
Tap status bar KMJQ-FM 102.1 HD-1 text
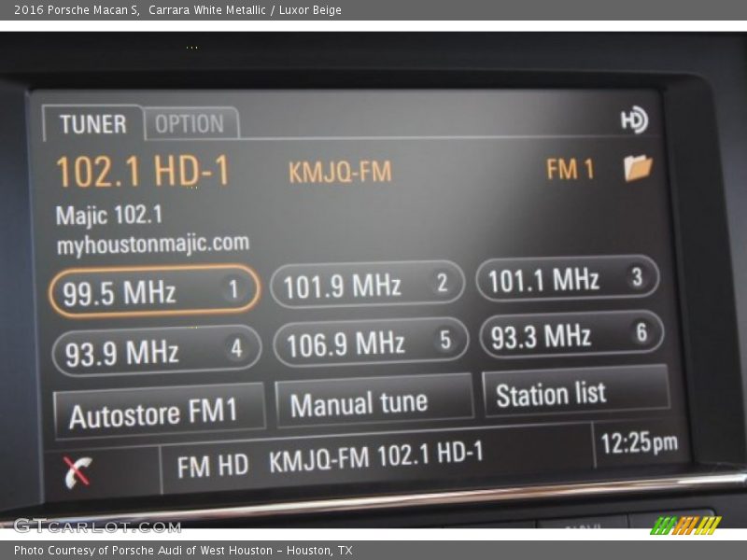[376, 456]
